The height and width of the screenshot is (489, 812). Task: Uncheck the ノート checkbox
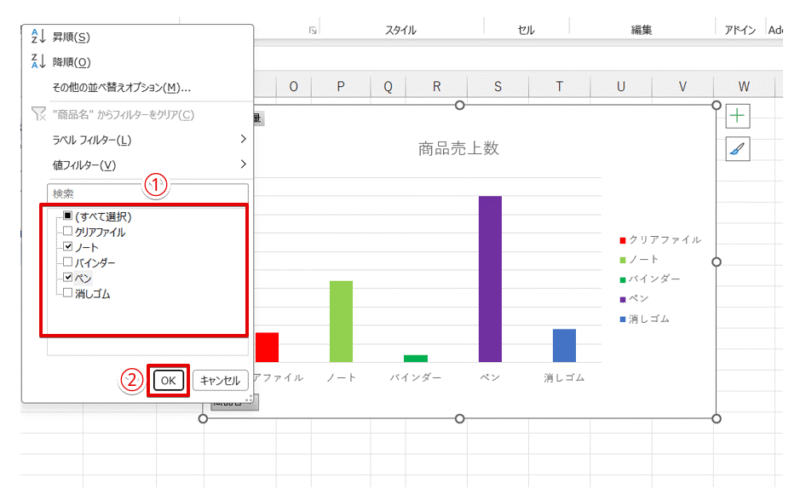[68, 247]
